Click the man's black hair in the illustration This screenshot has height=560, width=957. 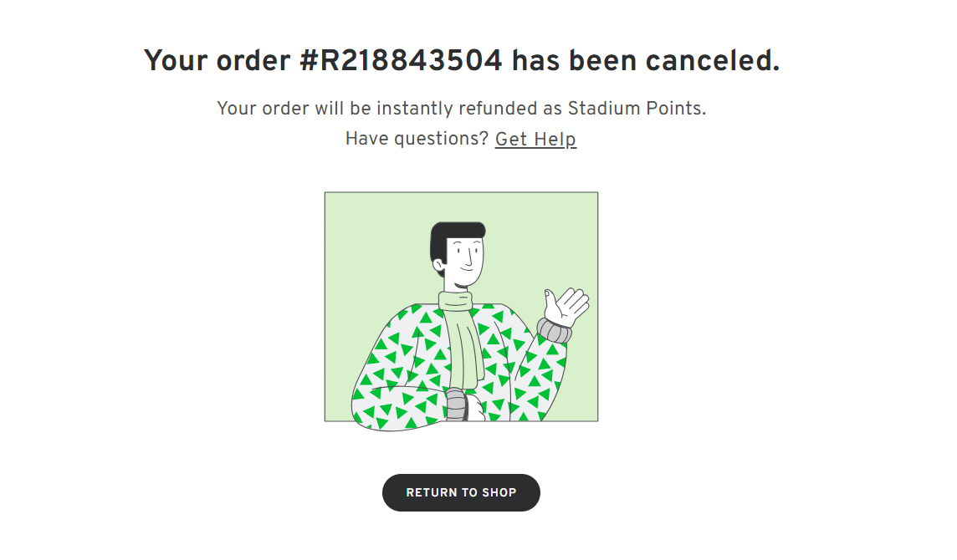click(x=452, y=238)
